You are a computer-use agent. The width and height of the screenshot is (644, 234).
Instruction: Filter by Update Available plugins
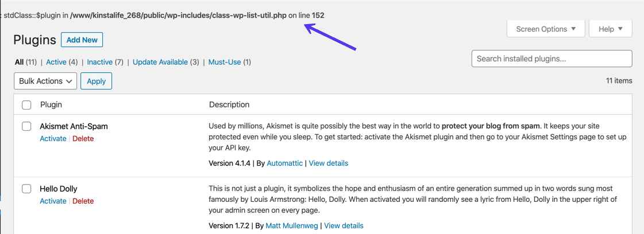pyautogui.click(x=160, y=62)
